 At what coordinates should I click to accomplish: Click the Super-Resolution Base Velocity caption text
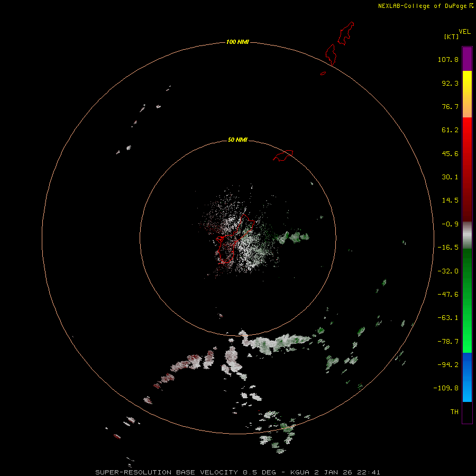tap(237, 472)
